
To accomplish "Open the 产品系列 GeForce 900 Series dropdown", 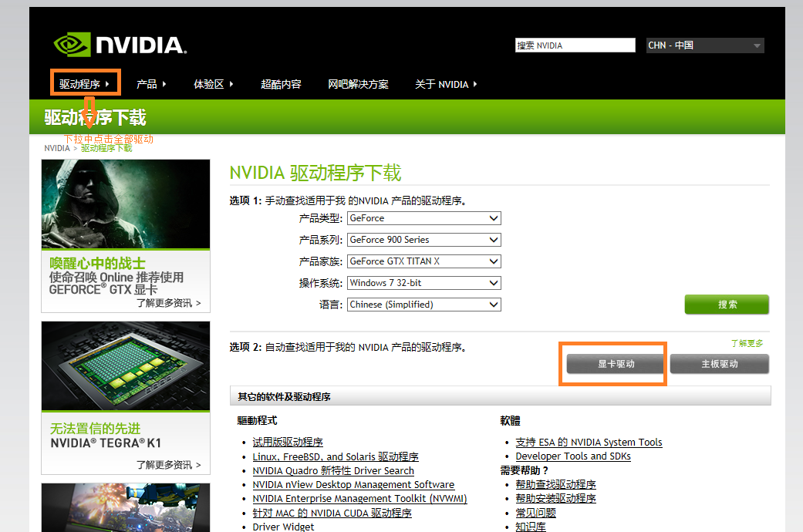I will [424, 240].
